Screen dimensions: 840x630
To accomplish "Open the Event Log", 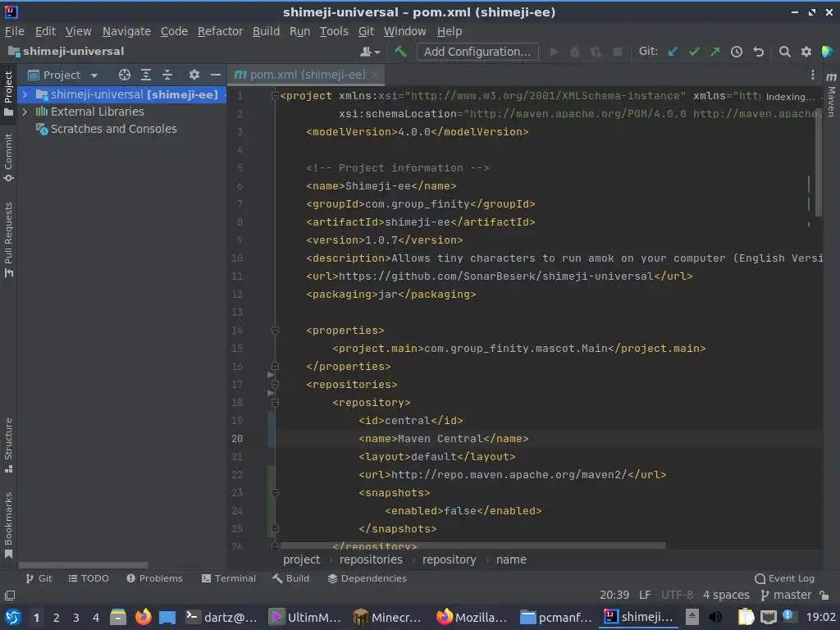I will coord(784,578).
